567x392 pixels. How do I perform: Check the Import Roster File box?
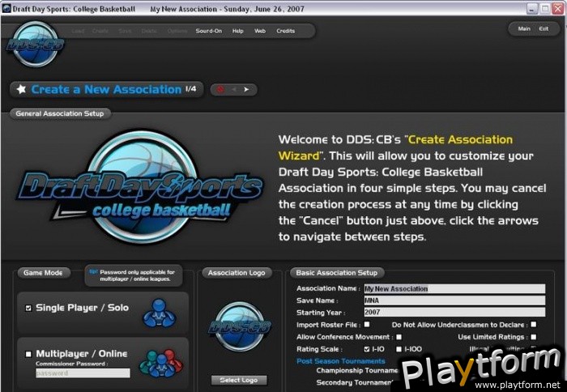click(x=367, y=324)
